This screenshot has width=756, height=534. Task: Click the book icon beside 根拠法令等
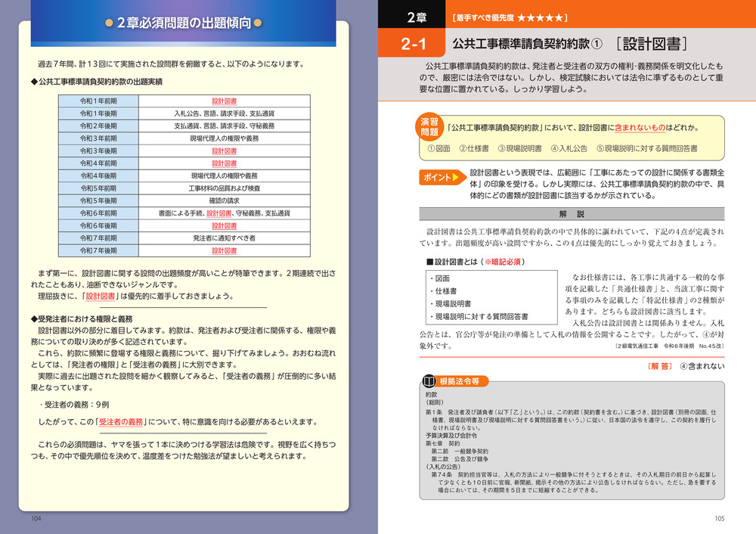click(x=429, y=381)
